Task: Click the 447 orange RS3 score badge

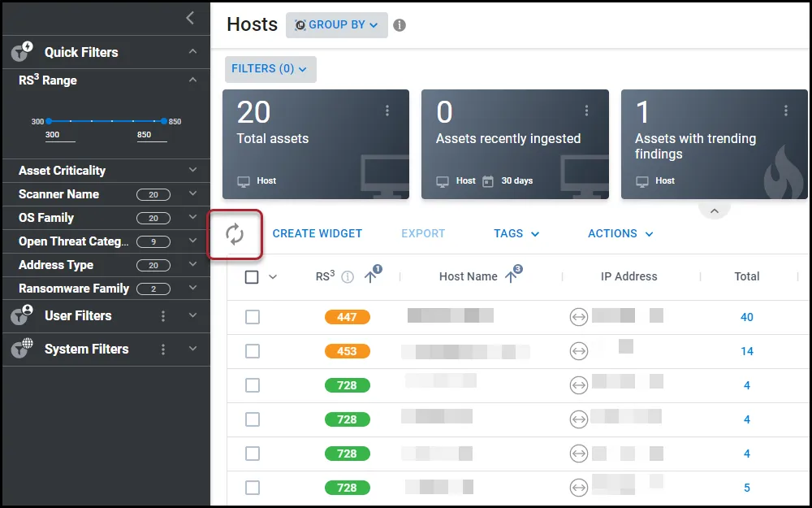Action: [347, 317]
